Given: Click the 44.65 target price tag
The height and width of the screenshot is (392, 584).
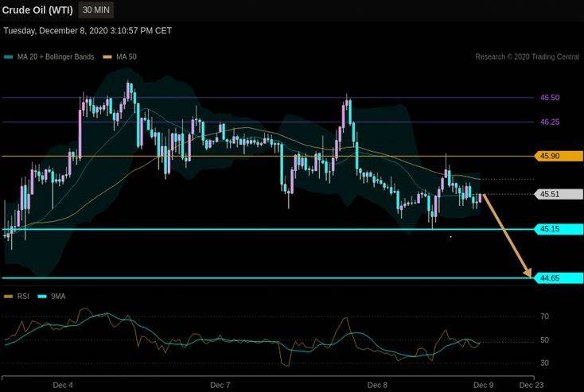Looking at the screenshot, I should coord(559,278).
